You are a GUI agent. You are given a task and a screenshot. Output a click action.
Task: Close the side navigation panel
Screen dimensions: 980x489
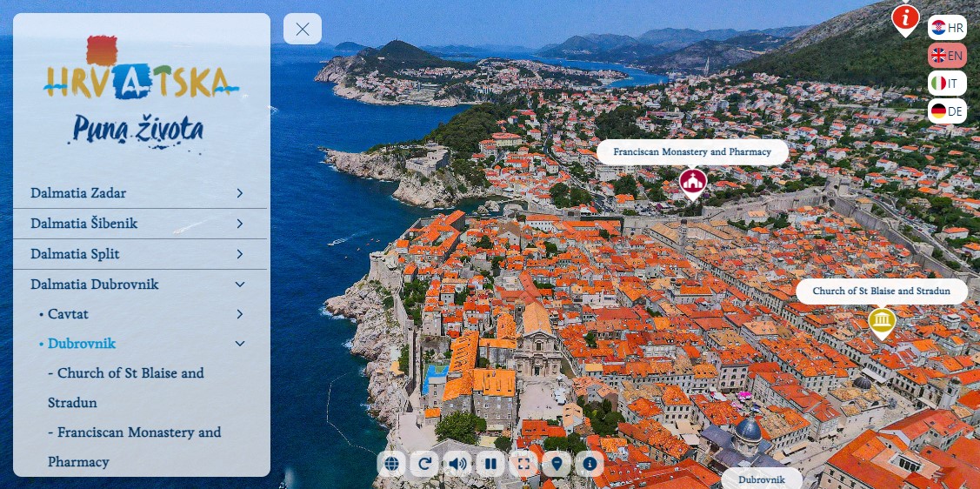[x=303, y=29]
